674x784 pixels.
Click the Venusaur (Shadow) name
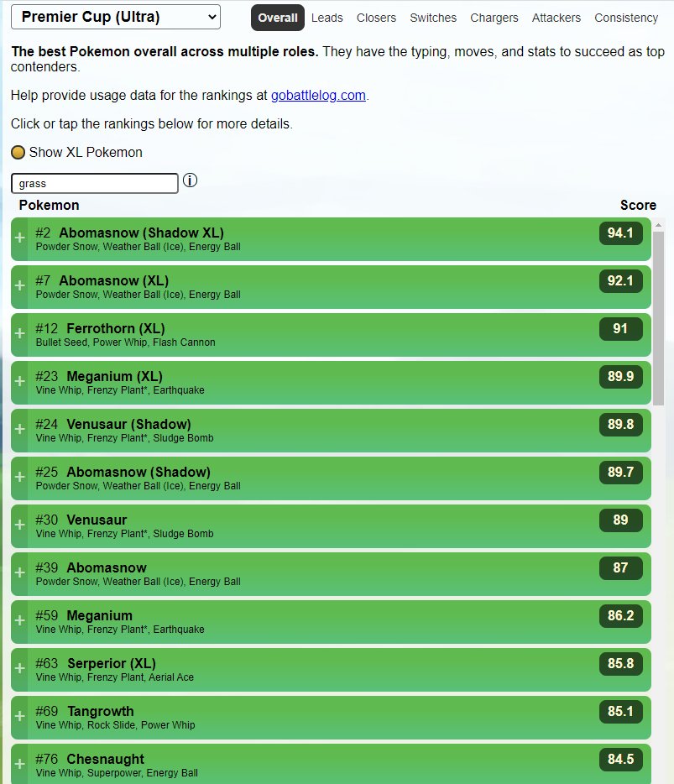[129, 425]
